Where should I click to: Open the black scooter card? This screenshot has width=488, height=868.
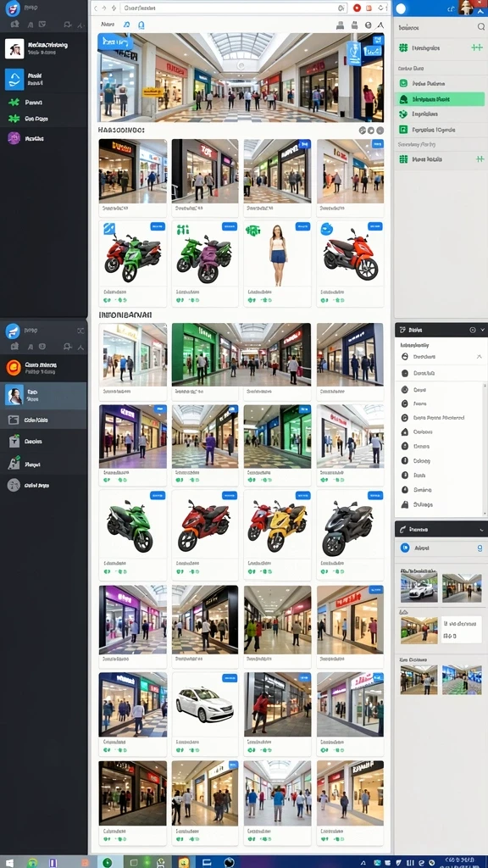click(x=350, y=534)
